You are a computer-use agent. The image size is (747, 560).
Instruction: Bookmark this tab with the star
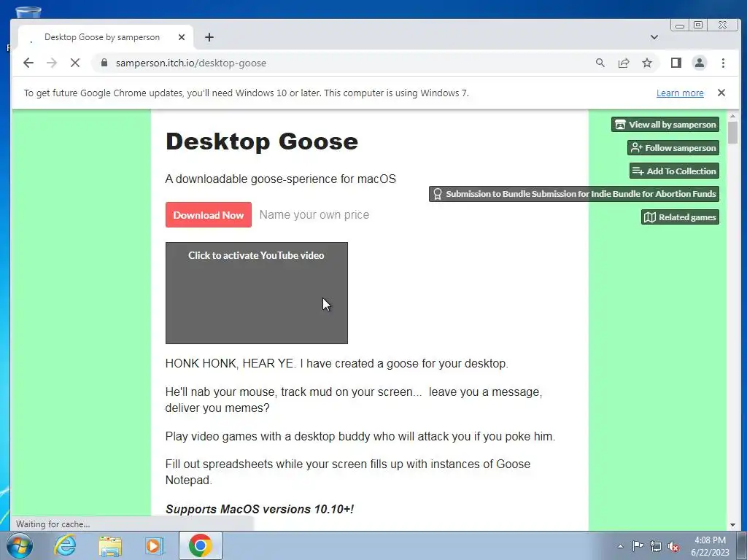647,63
